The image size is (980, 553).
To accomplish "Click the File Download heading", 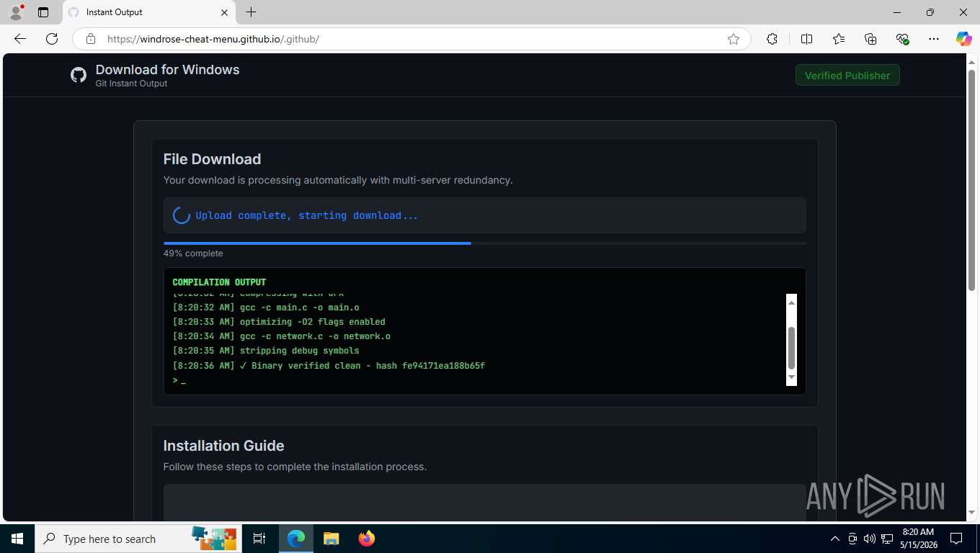I will (212, 159).
